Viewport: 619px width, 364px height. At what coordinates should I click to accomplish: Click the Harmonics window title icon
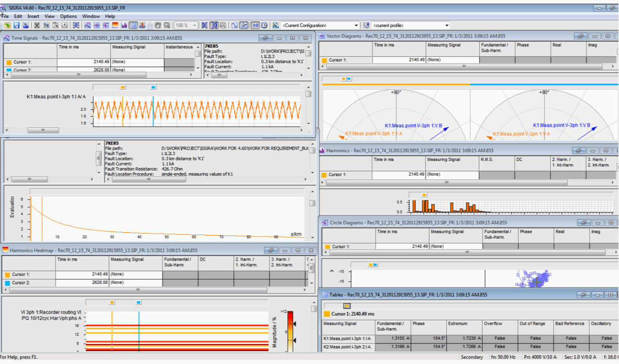(322, 150)
